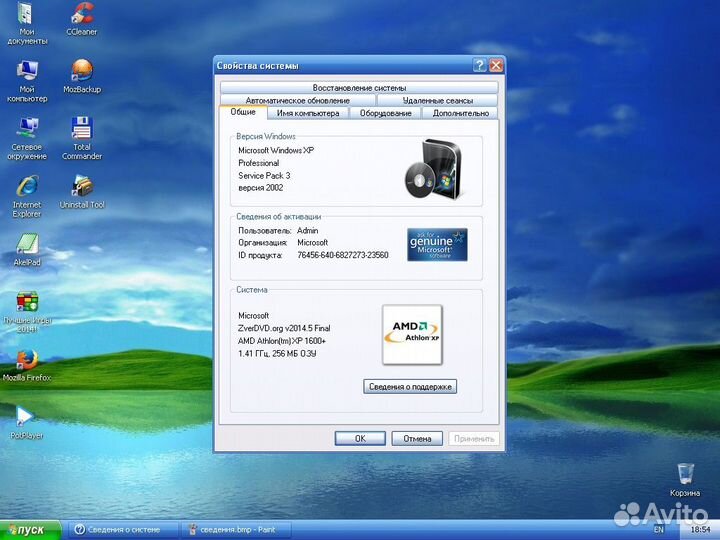Click the Windows XP box image
720x540 pixels.
pyautogui.click(x=433, y=169)
